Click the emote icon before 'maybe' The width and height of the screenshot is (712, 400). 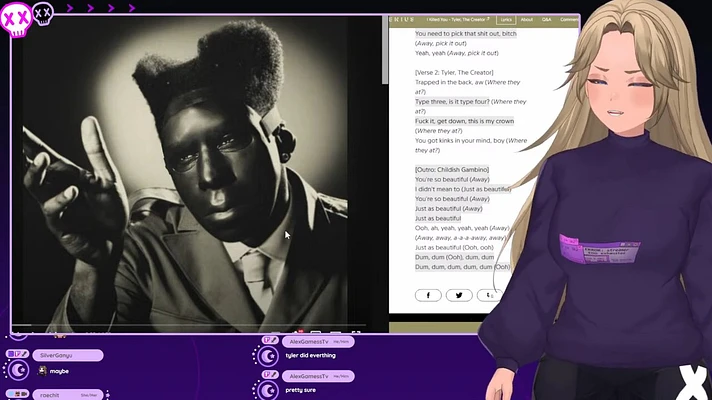tap(42, 371)
